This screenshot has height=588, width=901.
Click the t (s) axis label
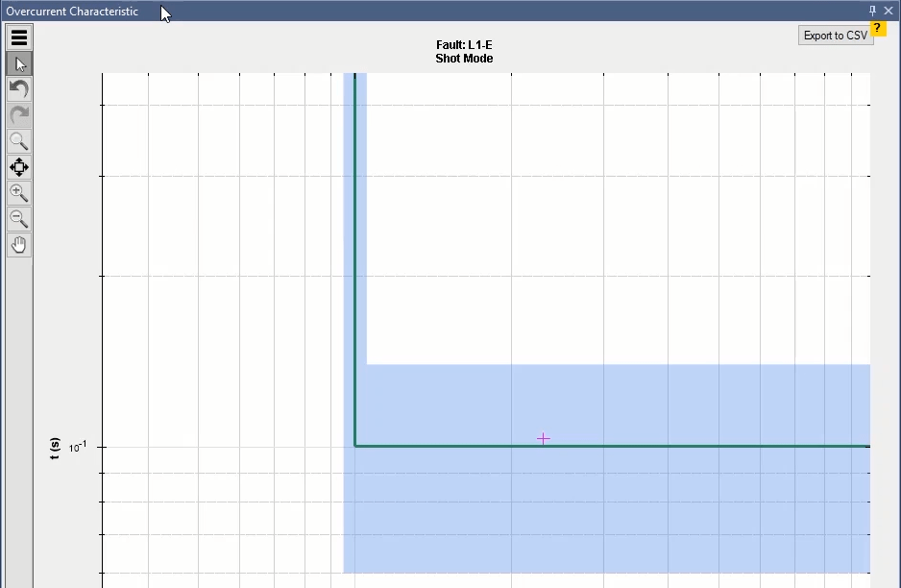coord(55,449)
